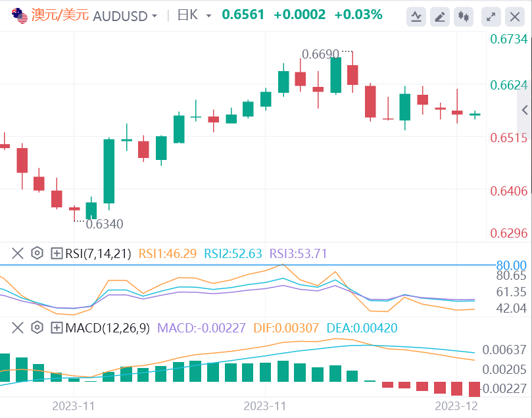Click the MACD:-0.00227 value
This screenshot has width=532, height=418.
(x=201, y=328)
